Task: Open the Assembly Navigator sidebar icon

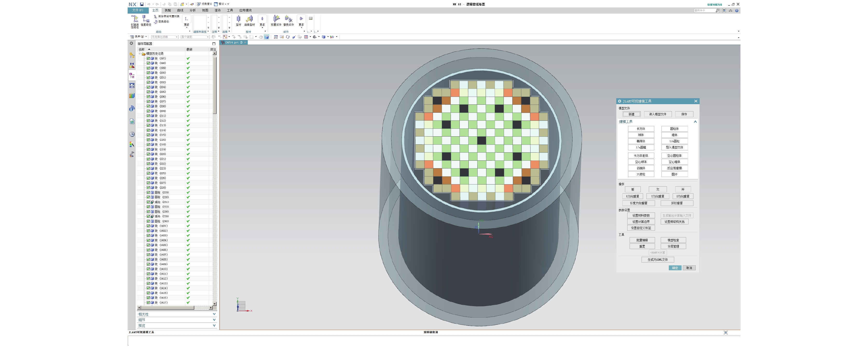Action: (132, 55)
